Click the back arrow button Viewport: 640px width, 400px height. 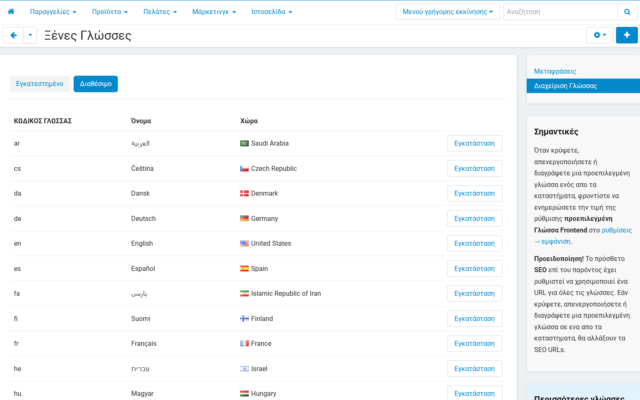(x=14, y=35)
